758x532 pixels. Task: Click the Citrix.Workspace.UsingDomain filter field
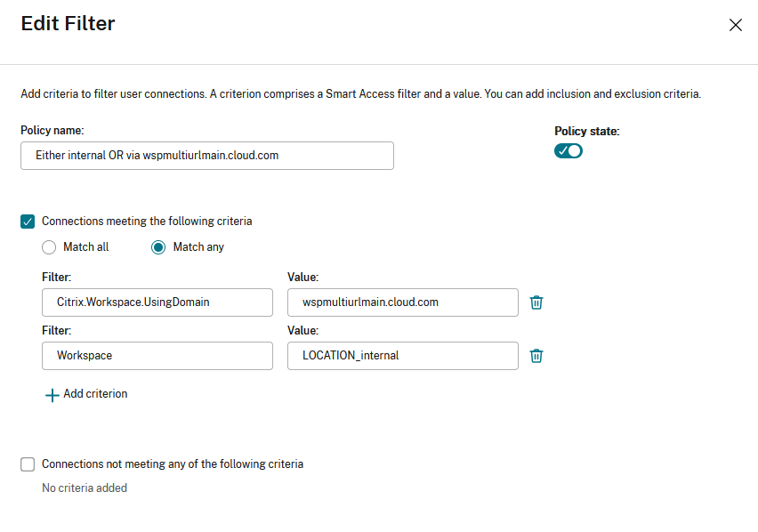157,302
